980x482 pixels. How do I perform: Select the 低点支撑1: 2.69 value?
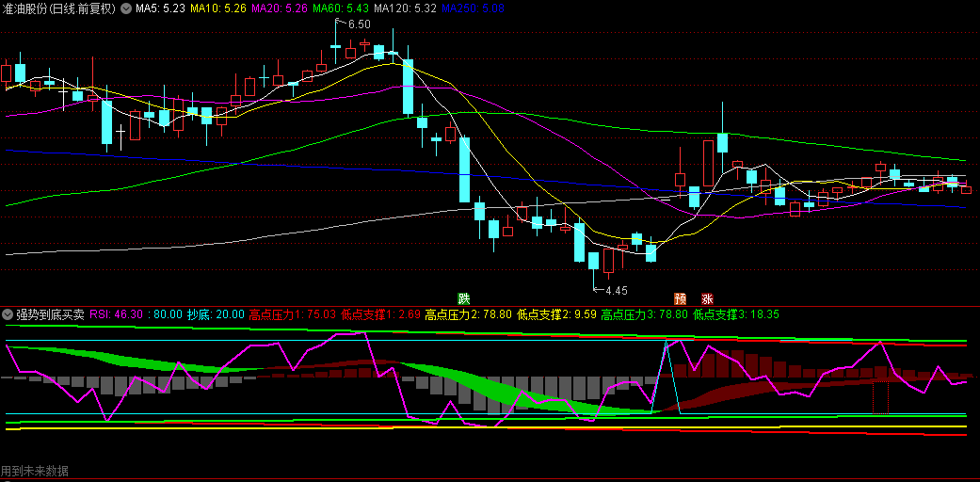click(380, 313)
